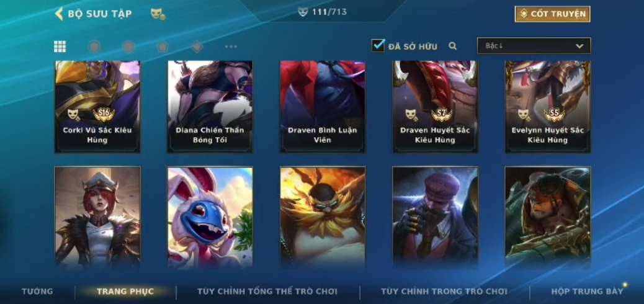
Task: Open the blue bunny Fizz skin card
Action: tap(210, 218)
